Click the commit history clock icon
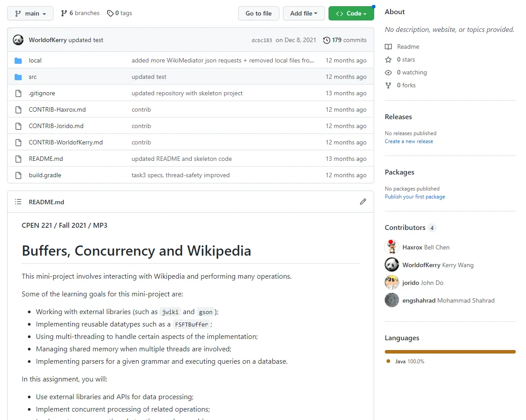The image size is (526, 420). (327, 40)
